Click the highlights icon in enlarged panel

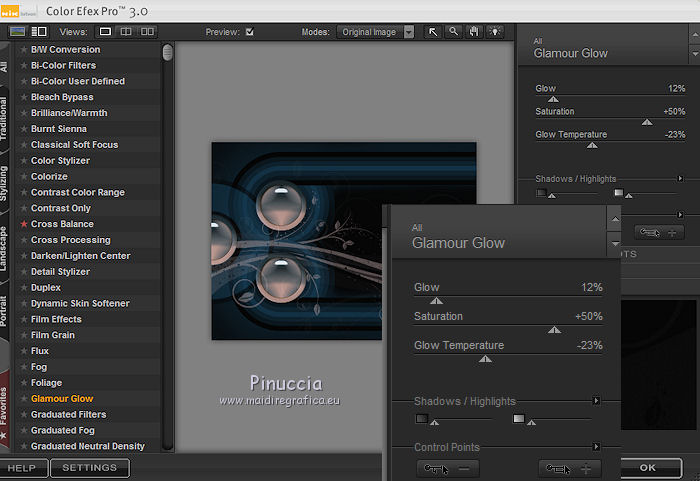pyautogui.click(x=519, y=418)
